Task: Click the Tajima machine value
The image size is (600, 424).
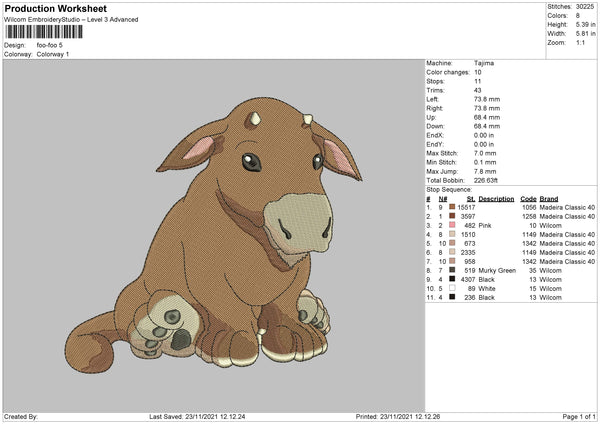Action: [485, 62]
